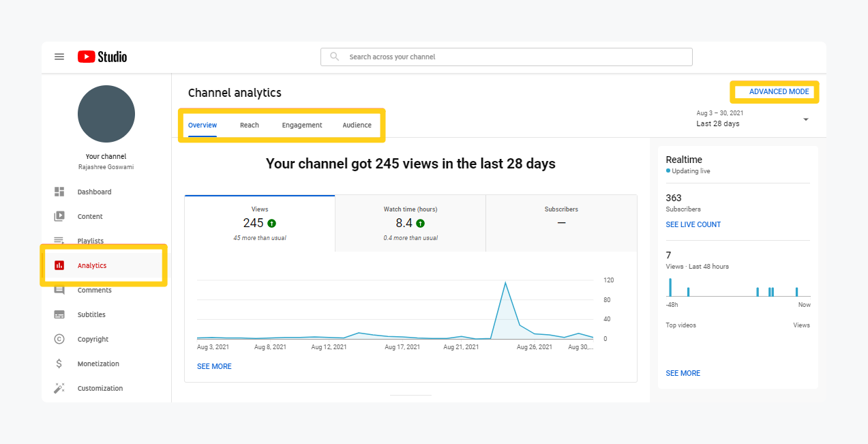Click the Copyright sidebar icon
This screenshot has height=444, width=868.
pos(59,340)
